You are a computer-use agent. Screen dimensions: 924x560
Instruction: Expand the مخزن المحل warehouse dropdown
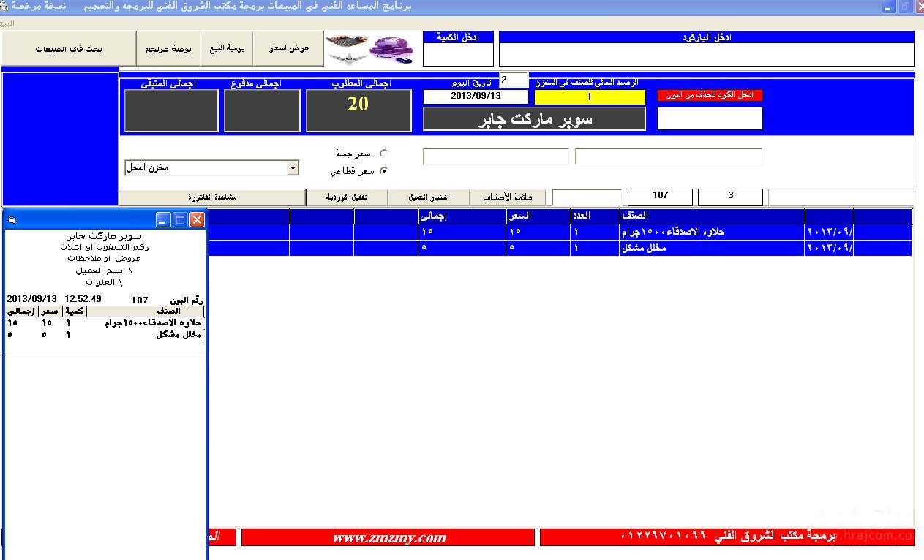293,168
